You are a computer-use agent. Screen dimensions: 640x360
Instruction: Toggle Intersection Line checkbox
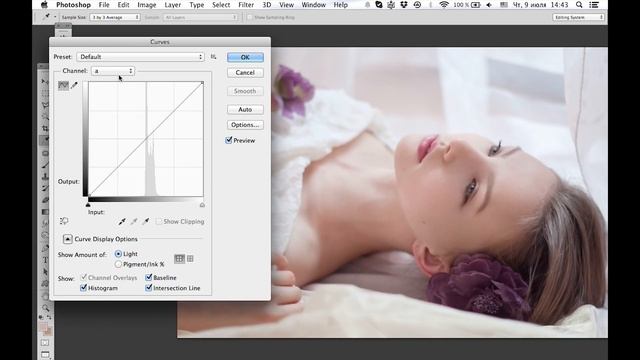point(149,288)
